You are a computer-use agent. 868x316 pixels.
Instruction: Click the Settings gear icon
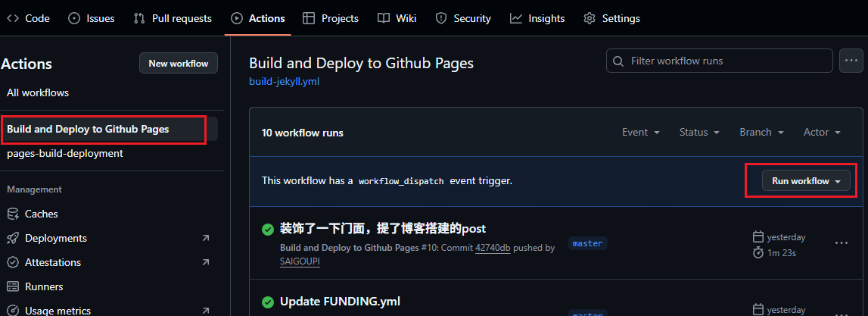click(x=590, y=18)
